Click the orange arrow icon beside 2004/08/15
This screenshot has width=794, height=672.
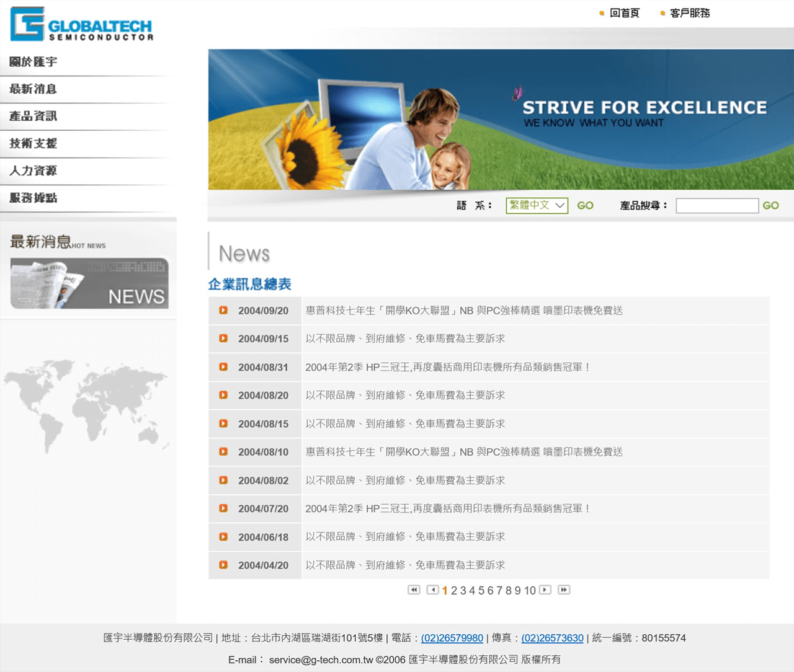click(223, 423)
